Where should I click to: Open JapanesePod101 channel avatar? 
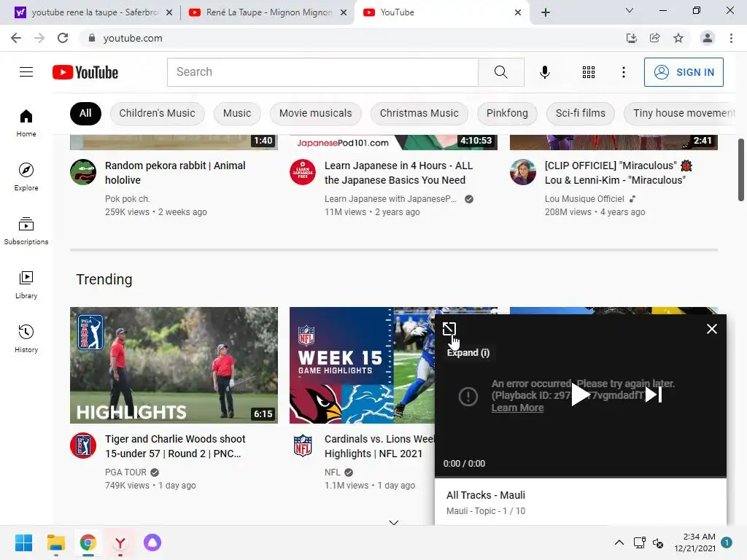[303, 172]
